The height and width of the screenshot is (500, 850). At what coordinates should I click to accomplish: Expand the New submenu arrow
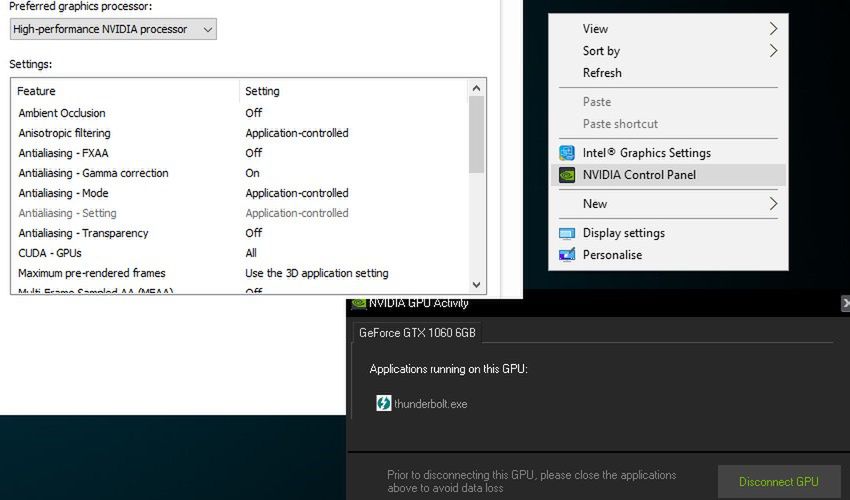pos(774,204)
